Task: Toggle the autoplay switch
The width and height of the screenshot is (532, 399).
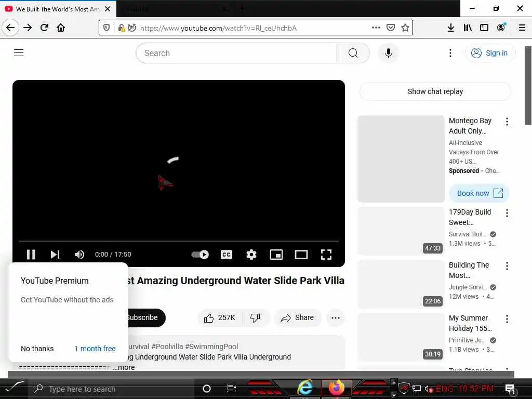Action: (x=200, y=255)
